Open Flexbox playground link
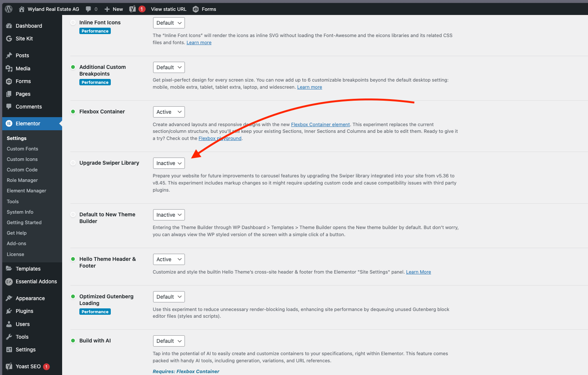588x375 pixels. tap(220, 138)
